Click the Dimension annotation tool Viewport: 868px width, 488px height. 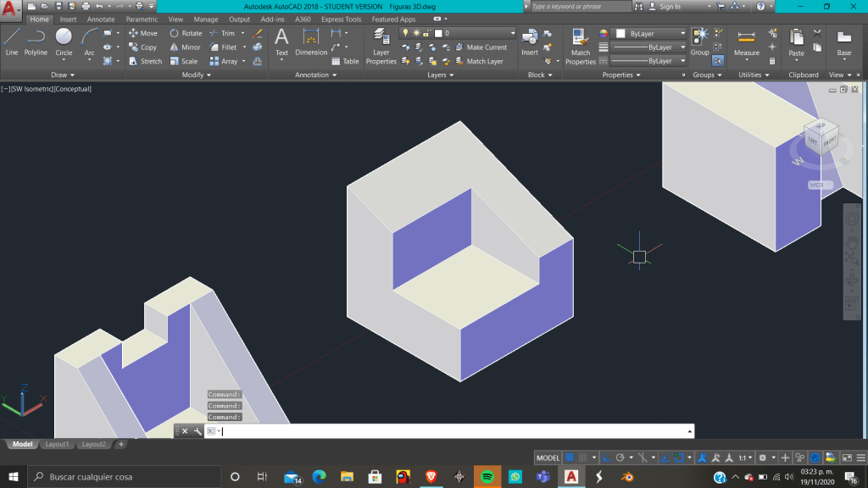311,42
